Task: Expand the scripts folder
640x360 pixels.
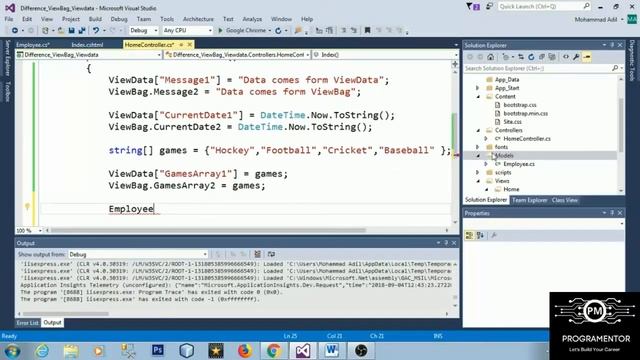Action: (478, 173)
